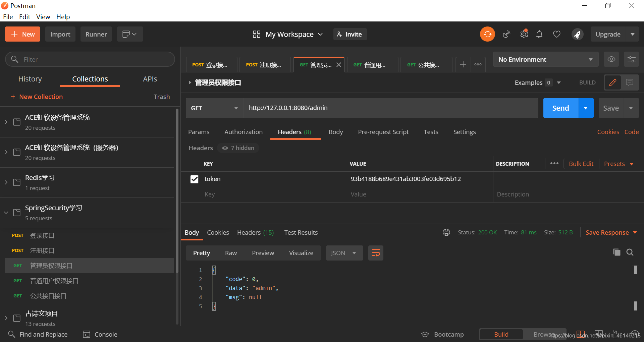The height and width of the screenshot is (342, 644).
Task: Click the sidebar Filter search field
Action: pyautogui.click(x=90, y=59)
